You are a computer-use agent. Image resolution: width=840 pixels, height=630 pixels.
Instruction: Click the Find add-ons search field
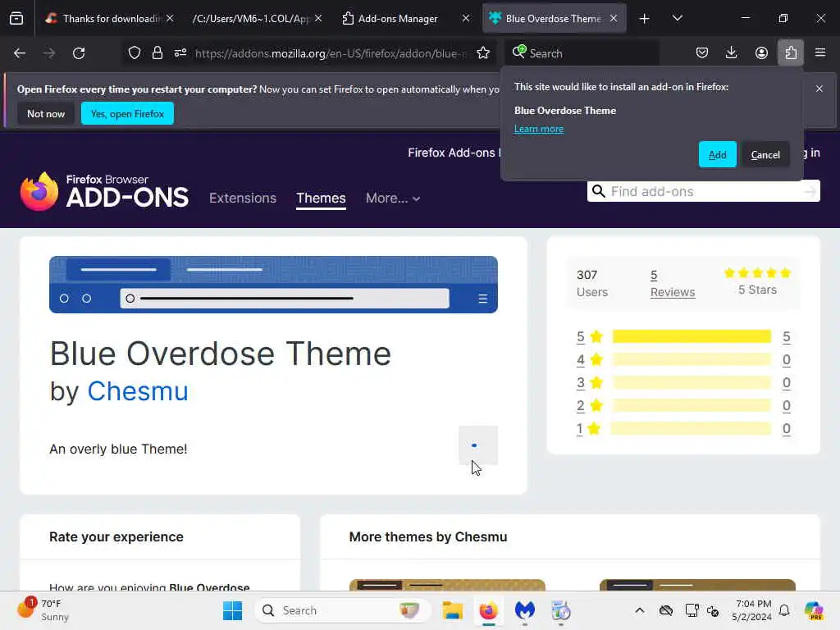[705, 191]
